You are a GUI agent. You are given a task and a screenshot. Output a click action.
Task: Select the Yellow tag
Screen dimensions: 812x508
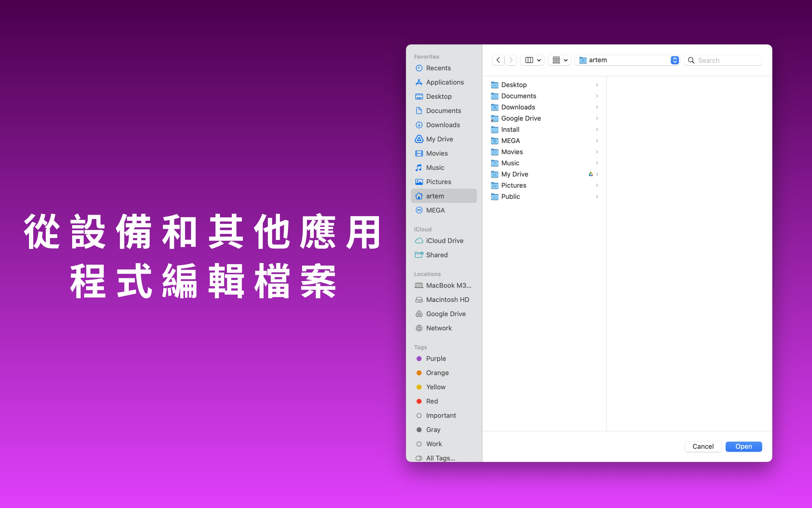[443, 387]
